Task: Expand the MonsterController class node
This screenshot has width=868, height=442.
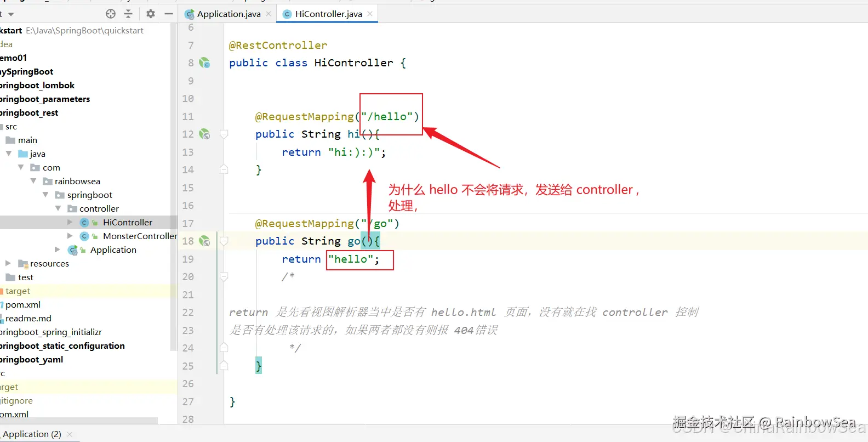Action: pyautogui.click(x=70, y=236)
